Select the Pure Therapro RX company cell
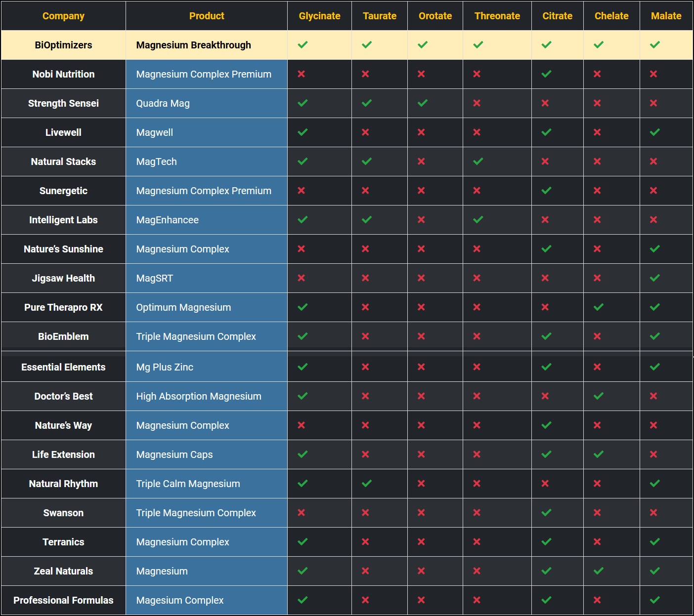Screen dimensions: 694x616 [x=63, y=307]
